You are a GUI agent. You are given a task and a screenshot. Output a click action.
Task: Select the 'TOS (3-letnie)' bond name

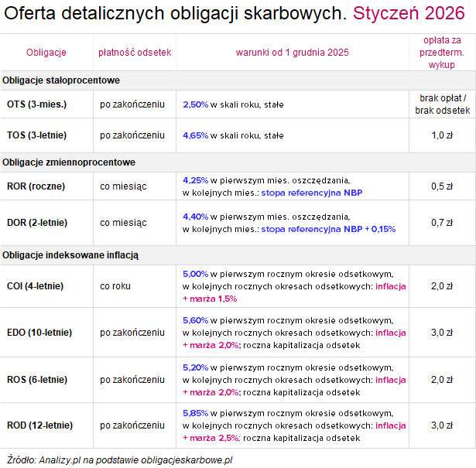36,135
